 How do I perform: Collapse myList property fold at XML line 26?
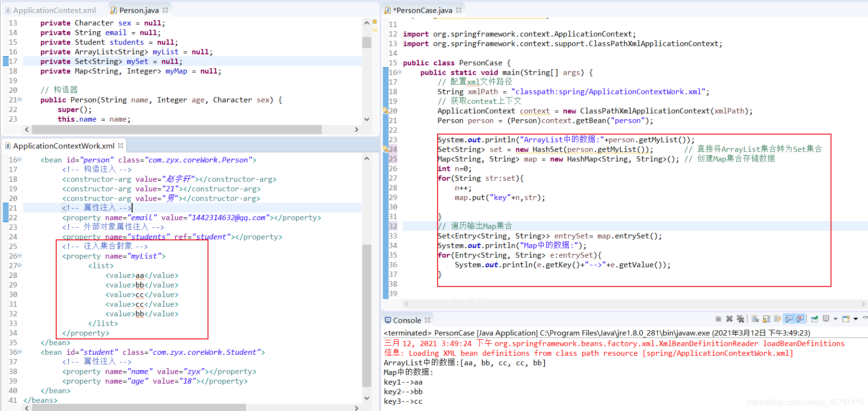coord(20,256)
